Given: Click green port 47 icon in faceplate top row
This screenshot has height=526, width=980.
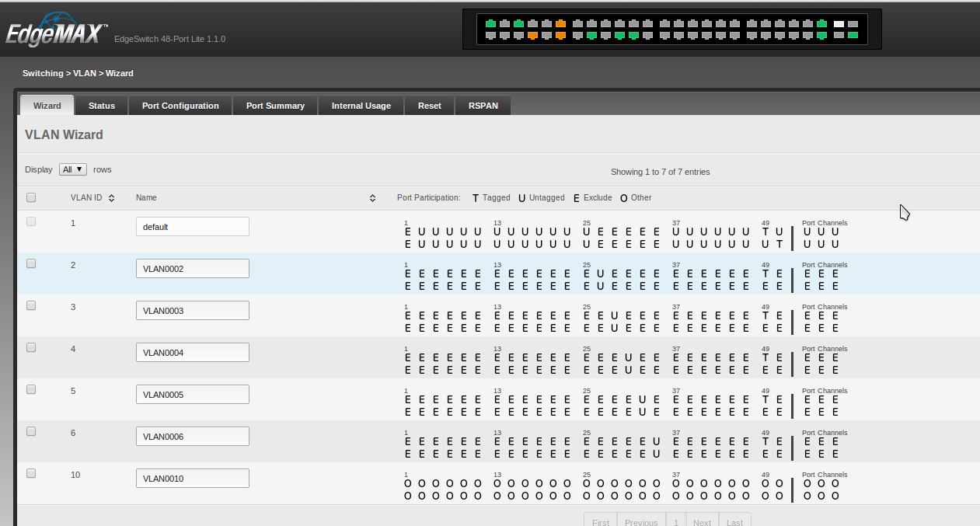Looking at the screenshot, I should coord(821,23).
